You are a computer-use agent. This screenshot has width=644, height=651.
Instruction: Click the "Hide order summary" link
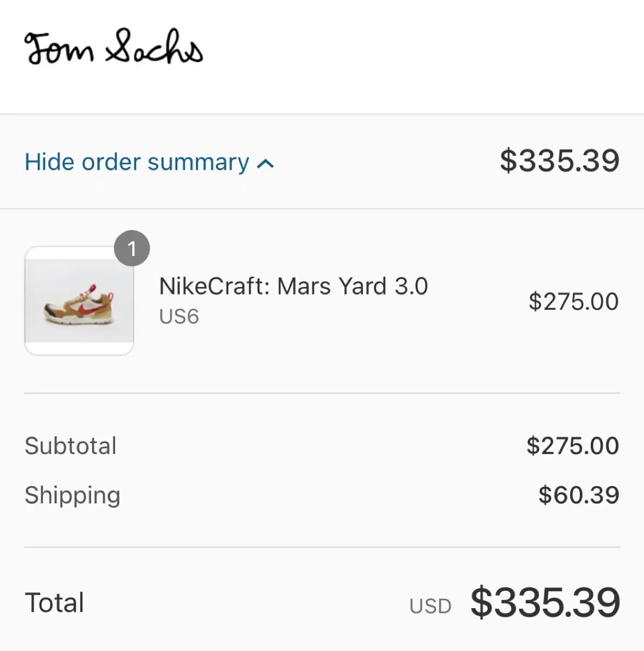coord(137,162)
